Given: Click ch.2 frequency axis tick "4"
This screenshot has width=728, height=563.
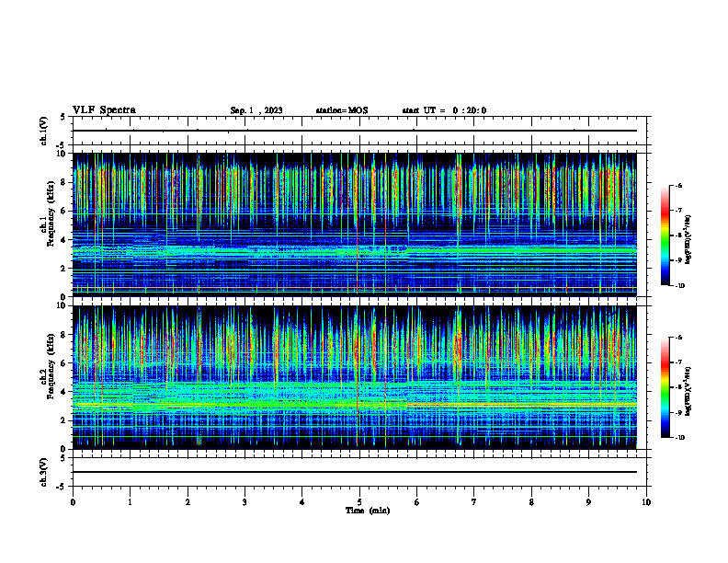Looking at the screenshot, I should [x=63, y=392].
